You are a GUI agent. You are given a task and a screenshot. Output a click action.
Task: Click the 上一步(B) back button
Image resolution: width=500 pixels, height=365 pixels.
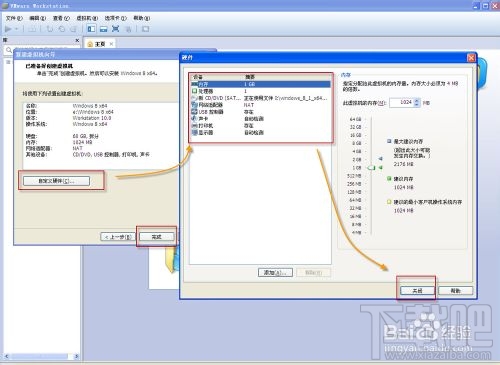(x=118, y=237)
